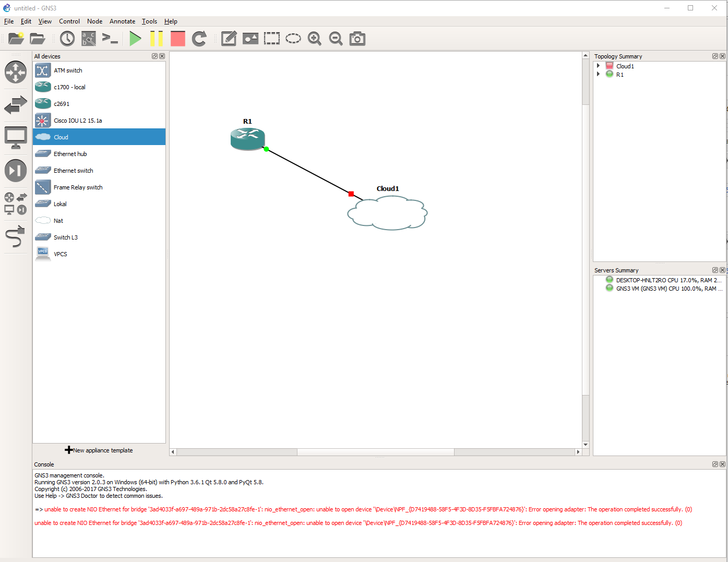Close the Servers Summary panel
The image size is (728, 562).
pos(722,270)
